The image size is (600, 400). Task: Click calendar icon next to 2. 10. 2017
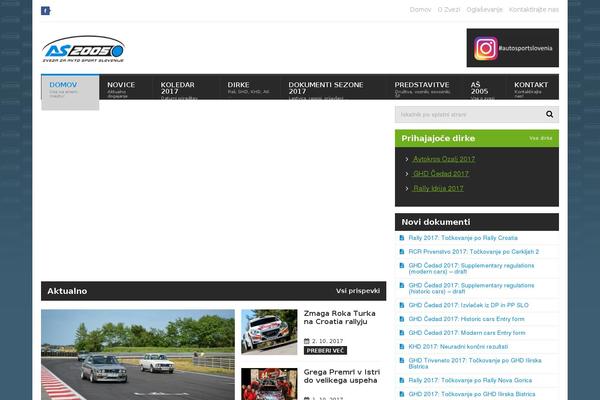tap(307, 341)
